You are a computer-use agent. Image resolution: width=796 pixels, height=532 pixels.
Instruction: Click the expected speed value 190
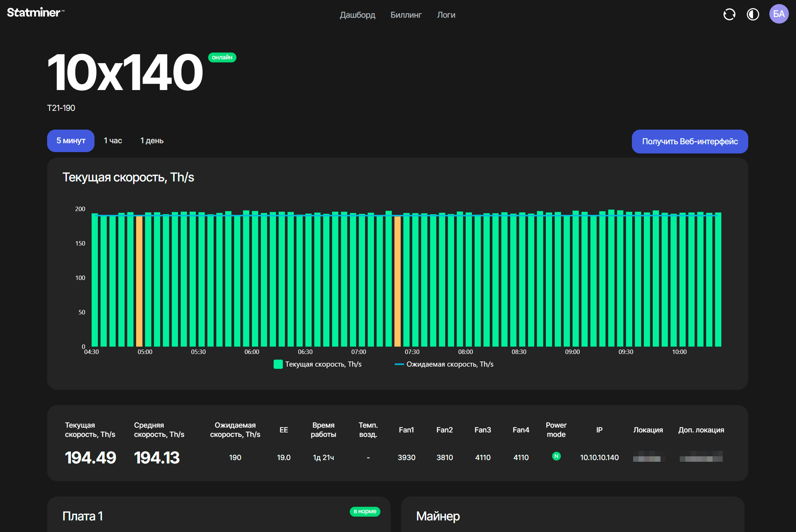235,457
